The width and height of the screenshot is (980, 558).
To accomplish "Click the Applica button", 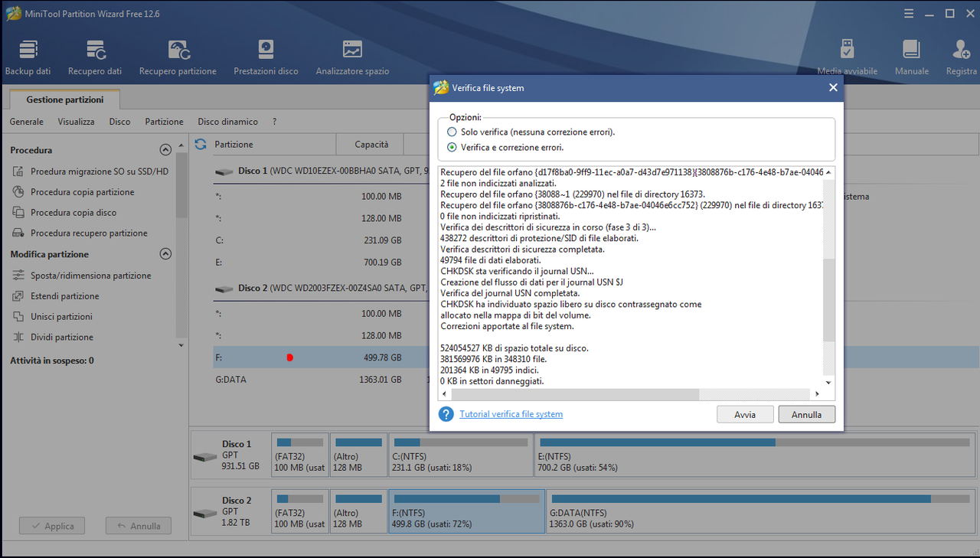I will click(x=53, y=526).
